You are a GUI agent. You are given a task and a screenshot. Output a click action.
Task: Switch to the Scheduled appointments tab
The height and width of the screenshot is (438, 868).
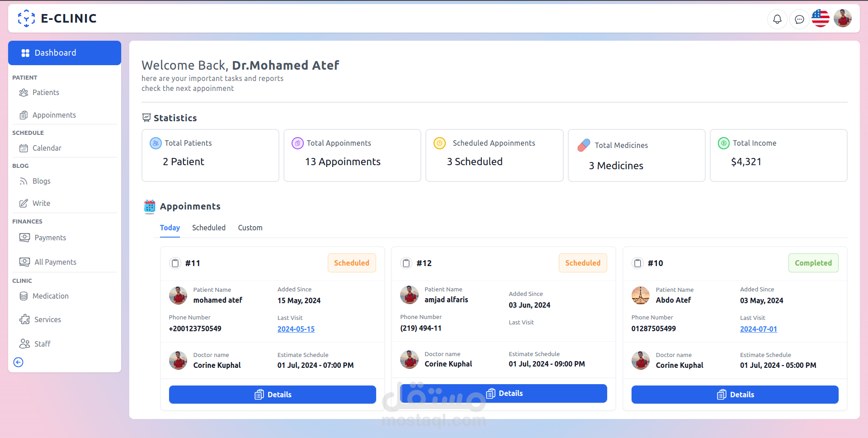click(208, 228)
